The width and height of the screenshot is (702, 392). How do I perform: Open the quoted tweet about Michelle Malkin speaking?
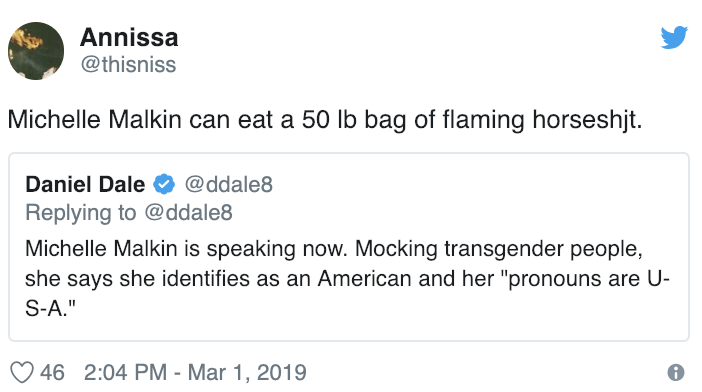click(x=349, y=247)
